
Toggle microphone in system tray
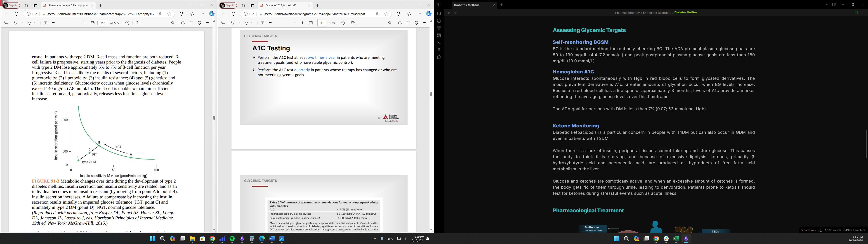tap(382, 239)
